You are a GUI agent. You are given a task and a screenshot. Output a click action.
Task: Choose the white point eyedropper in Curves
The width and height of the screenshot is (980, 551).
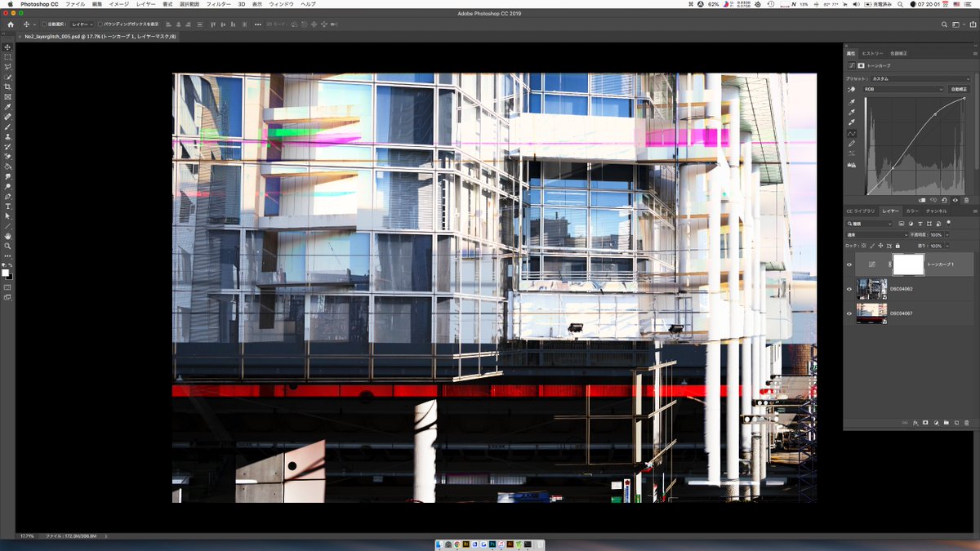pyautogui.click(x=852, y=122)
